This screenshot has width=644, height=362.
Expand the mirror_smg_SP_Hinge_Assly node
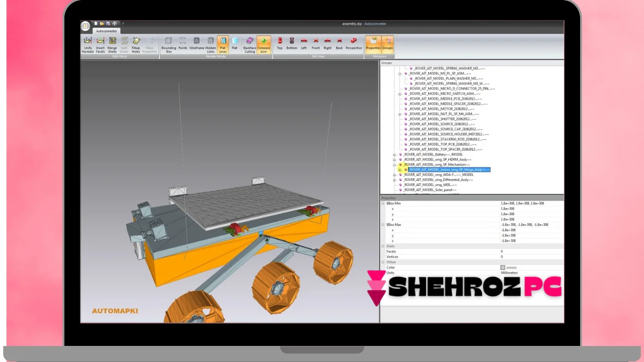coord(400,169)
